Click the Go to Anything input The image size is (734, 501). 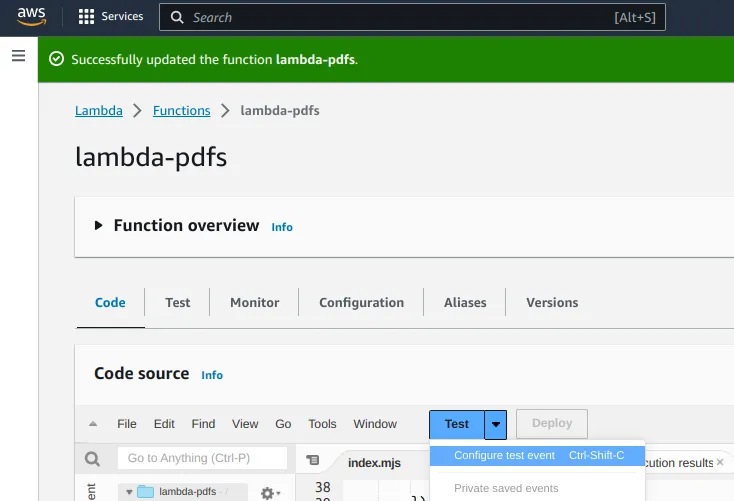202,458
